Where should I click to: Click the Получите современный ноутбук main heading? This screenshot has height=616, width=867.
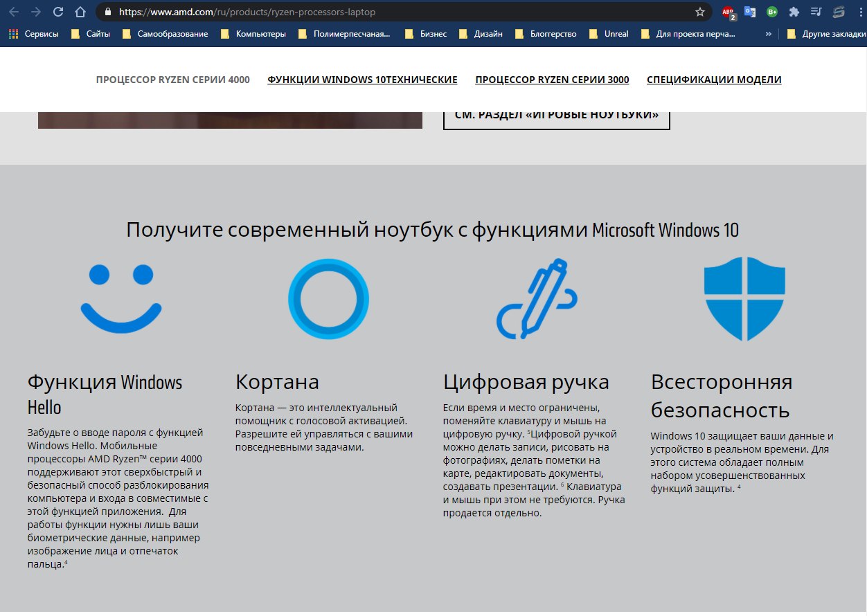point(433,229)
